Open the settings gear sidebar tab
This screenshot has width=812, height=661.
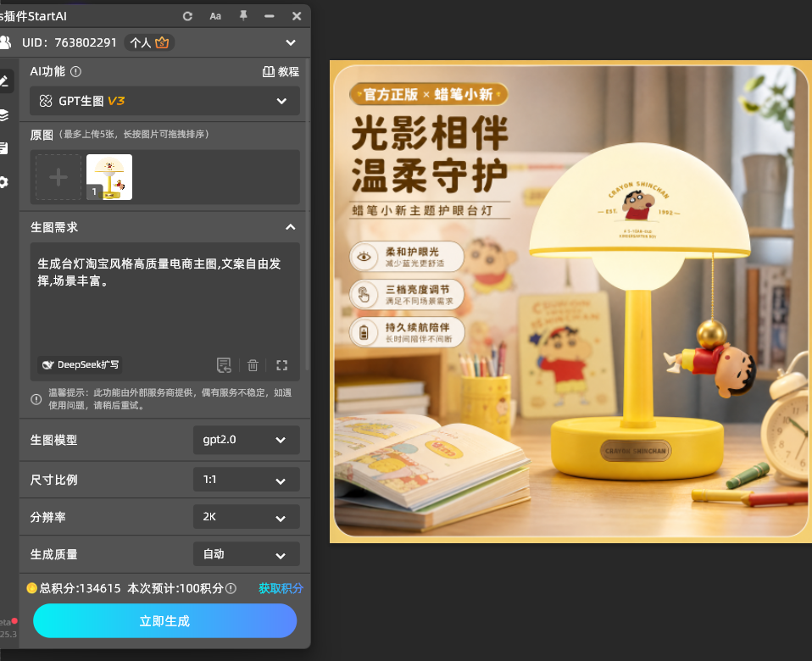4,182
